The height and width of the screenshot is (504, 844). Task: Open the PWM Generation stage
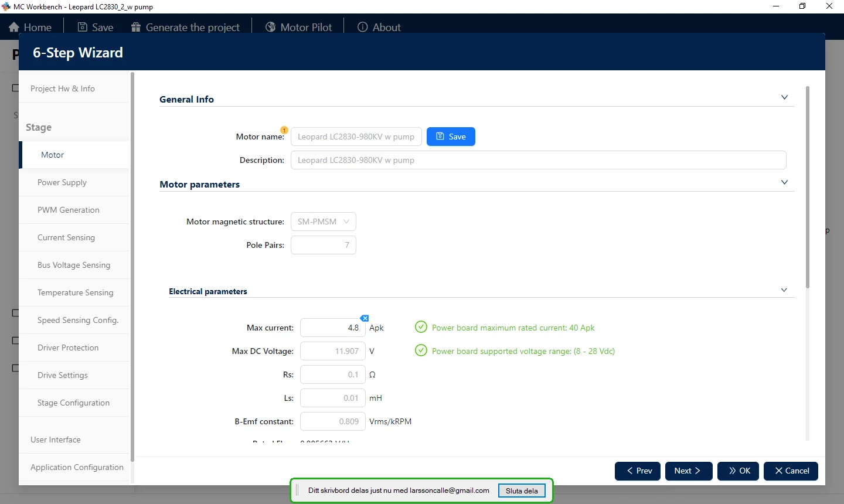74,210
